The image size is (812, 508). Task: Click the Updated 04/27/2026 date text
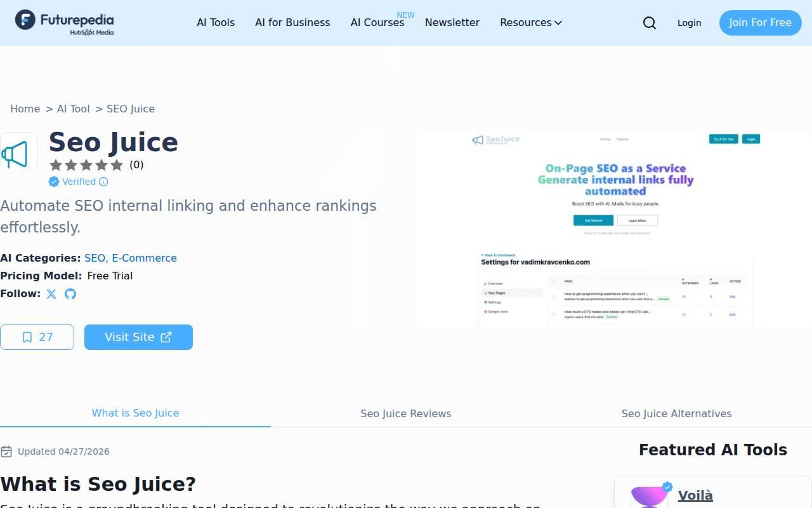(63, 451)
